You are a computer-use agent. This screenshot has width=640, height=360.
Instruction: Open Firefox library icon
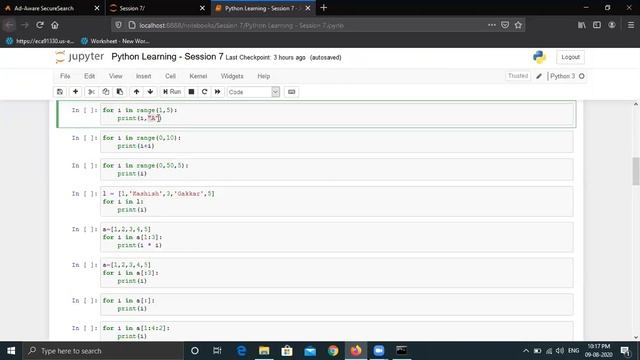pyautogui.click(x=582, y=25)
